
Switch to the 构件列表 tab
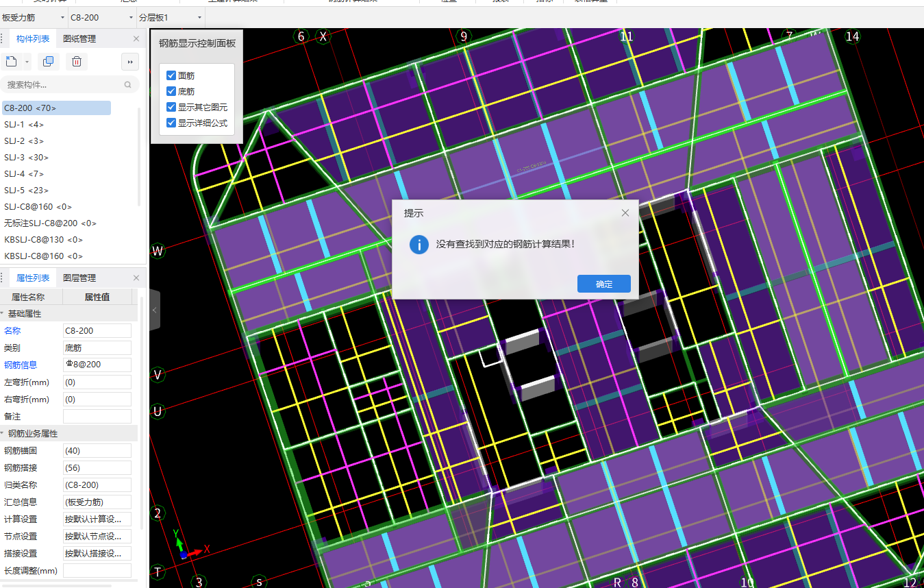click(33, 39)
